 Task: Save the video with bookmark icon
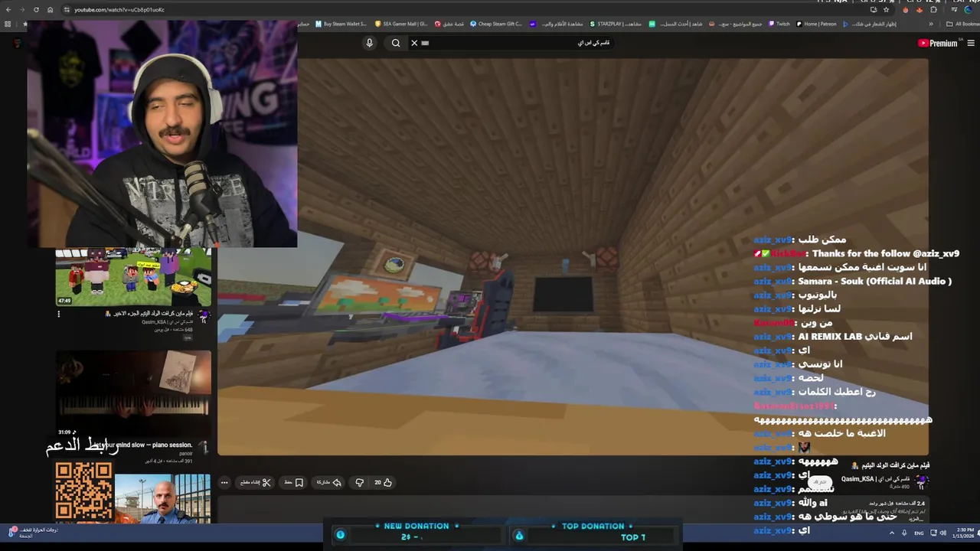click(294, 482)
